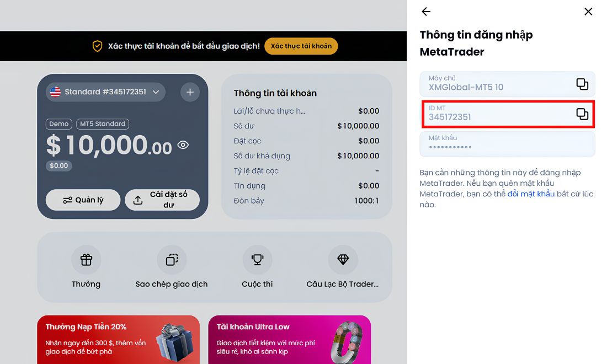Select the Máy chủ server field
The width and height of the screenshot is (607, 364).
(x=507, y=84)
